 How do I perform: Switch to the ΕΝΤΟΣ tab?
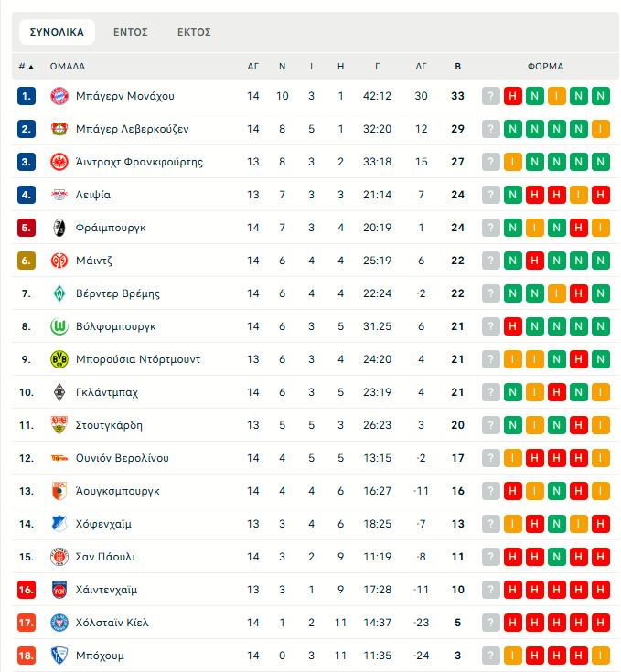tap(131, 32)
